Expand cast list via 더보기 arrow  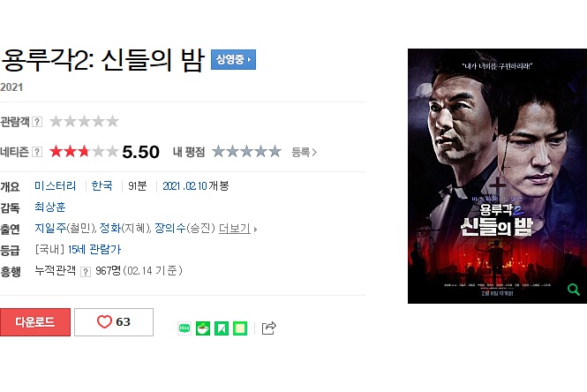238,229
